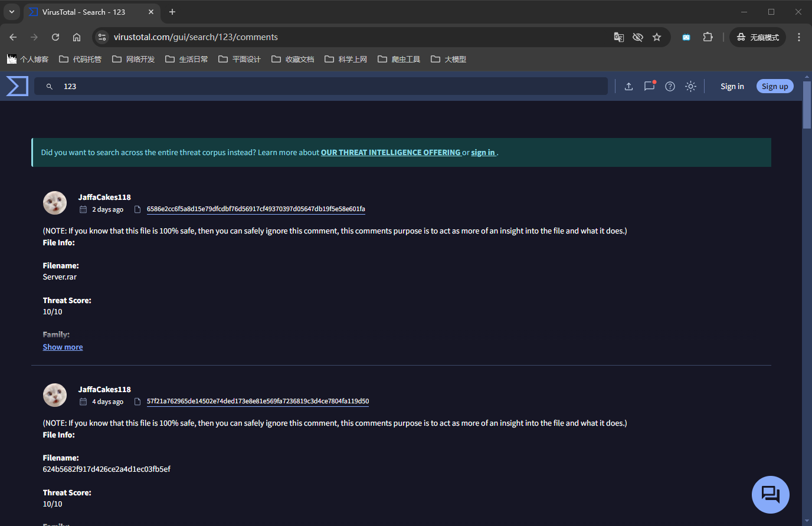Toggle the bookmark star for this page
This screenshot has height=526, width=812.
click(x=657, y=37)
